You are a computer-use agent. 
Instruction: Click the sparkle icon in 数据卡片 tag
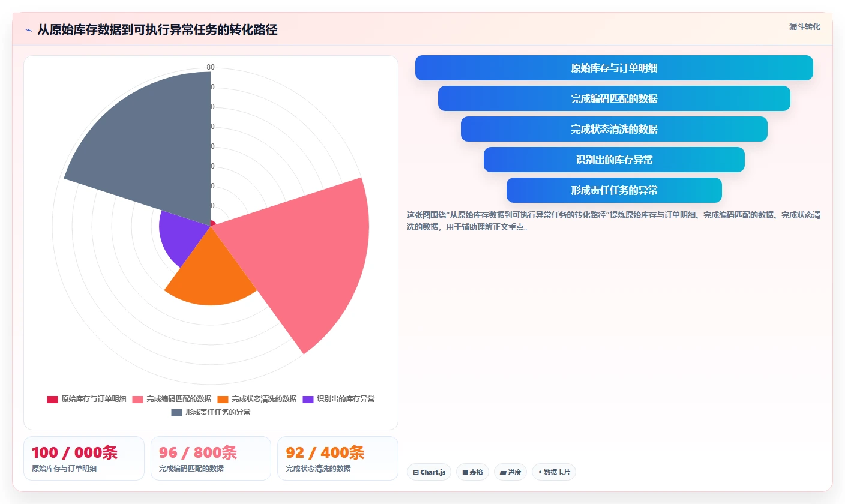(540, 472)
